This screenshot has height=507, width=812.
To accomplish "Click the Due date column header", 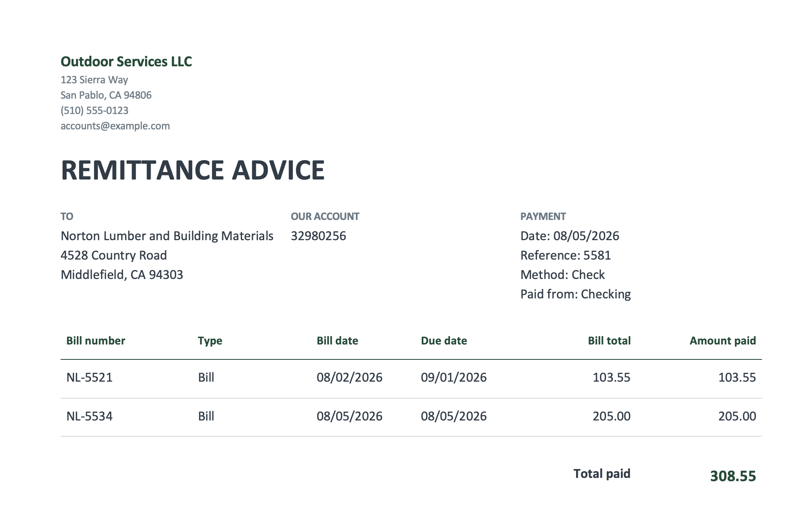I will (x=444, y=340).
